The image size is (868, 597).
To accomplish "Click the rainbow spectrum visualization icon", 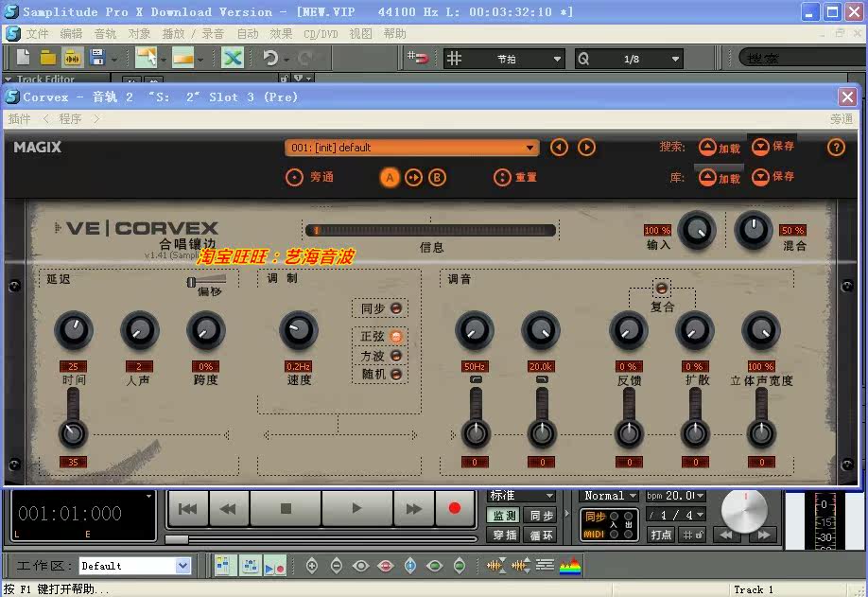I will [570, 566].
